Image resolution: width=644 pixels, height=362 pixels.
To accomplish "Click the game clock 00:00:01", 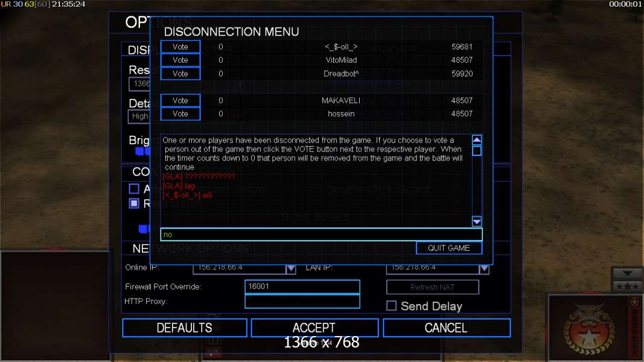I will (x=625, y=4).
